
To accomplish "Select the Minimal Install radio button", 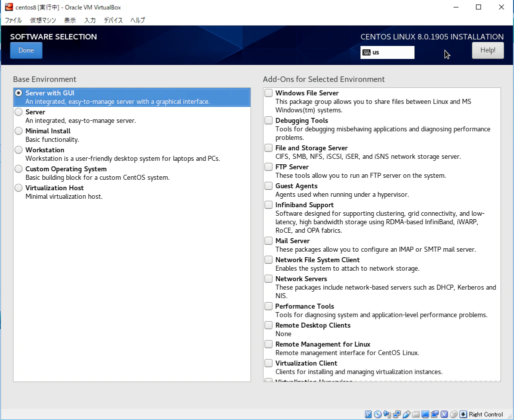I will tap(18, 131).
